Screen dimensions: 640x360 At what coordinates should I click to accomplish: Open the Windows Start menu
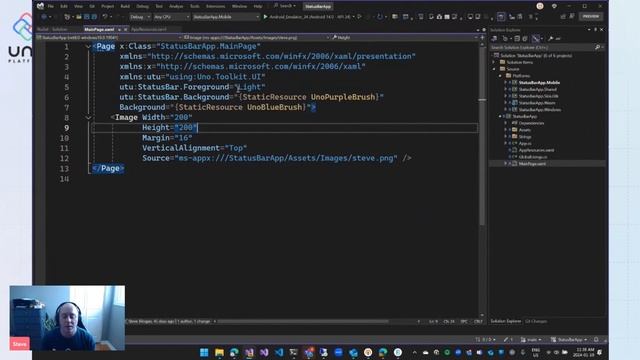(204, 352)
